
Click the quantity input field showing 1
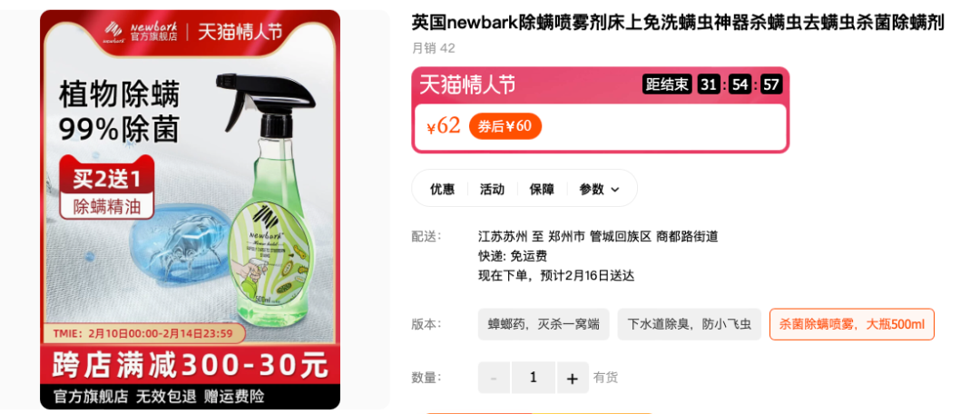pyautogui.click(x=534, y=378)
